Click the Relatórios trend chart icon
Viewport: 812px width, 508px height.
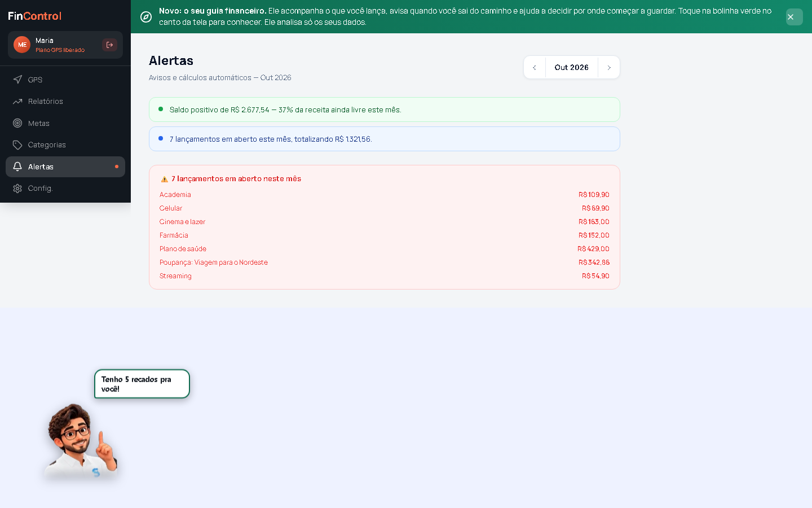click(17, 102)
